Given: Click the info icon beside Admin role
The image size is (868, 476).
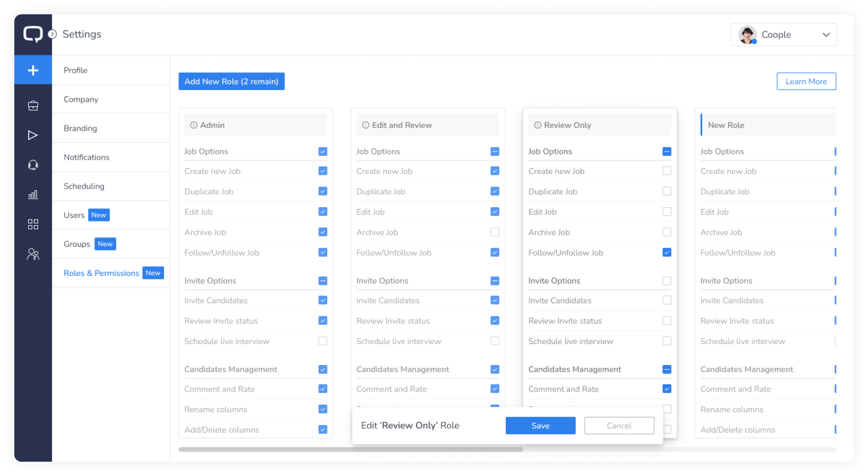Looking at the screenshot, I should 194,125.
